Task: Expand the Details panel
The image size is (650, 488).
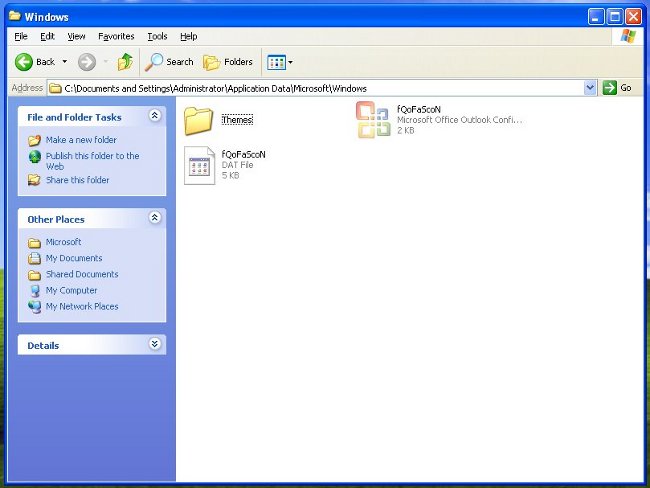Action: tap(154, 344)
